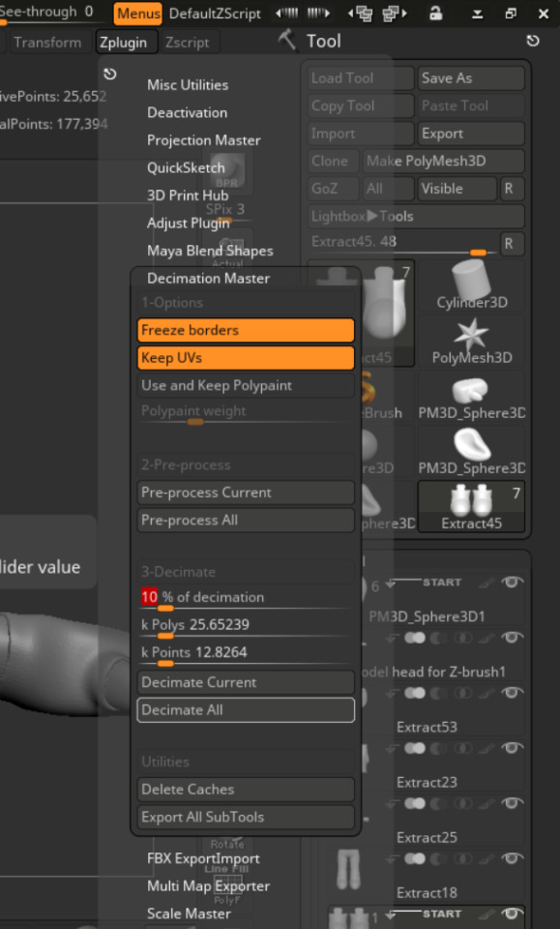Click subtract crescent icon in Extract23 row

pyautogui.click(x=439, y=748)
